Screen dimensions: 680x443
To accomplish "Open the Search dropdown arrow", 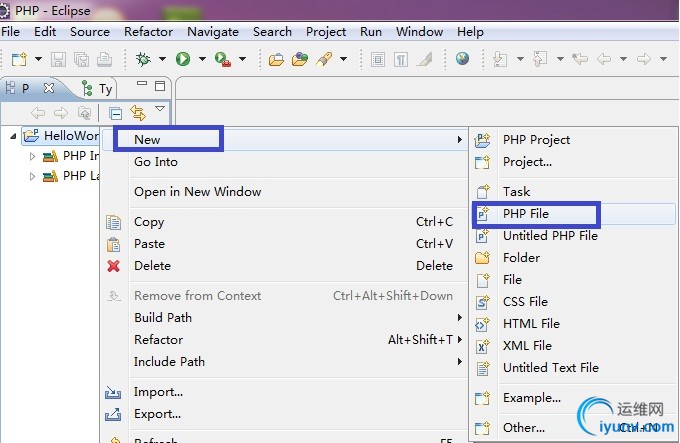I will pyautogui.click(x=343, y=59).
